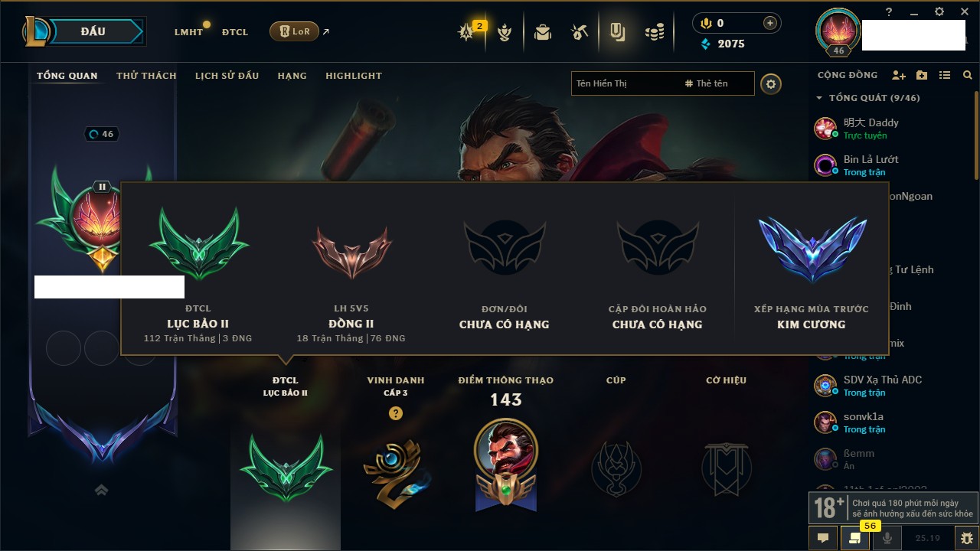Toggle the microphone mute button

click(x=887, y=538)
